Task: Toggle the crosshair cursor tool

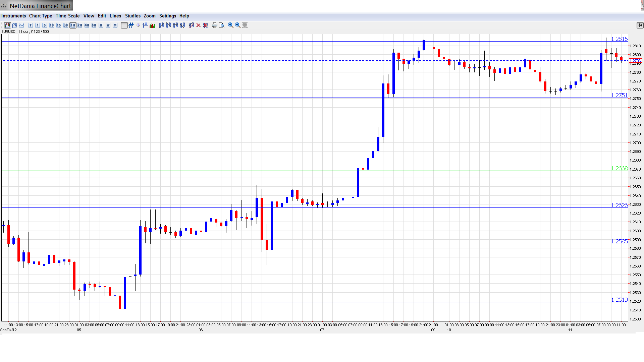Action: (x=124, y=25)
